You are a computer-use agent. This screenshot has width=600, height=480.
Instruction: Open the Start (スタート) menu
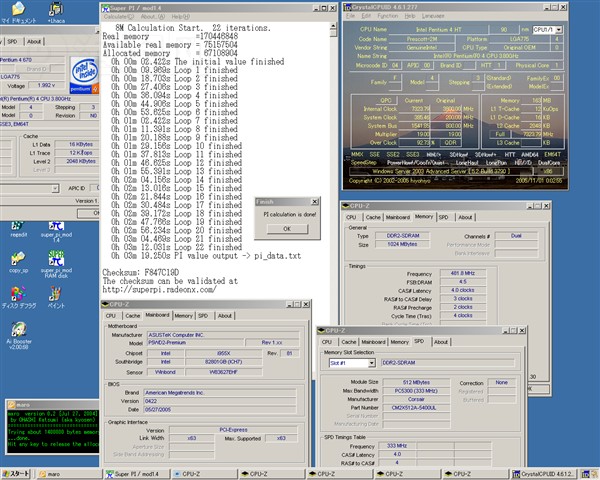16,474
